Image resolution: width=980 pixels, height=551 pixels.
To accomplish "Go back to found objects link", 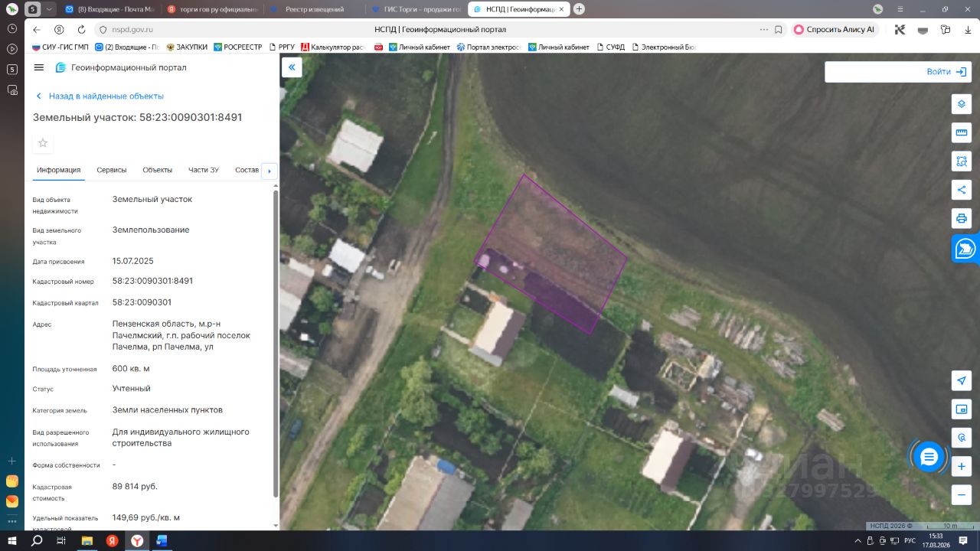I will click(x=100, y=96).
